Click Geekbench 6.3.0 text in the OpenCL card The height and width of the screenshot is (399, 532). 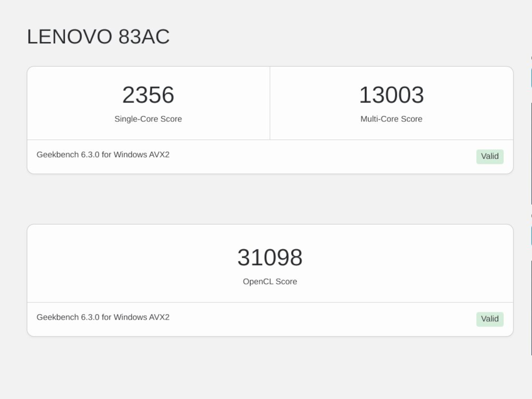[68, 317]
